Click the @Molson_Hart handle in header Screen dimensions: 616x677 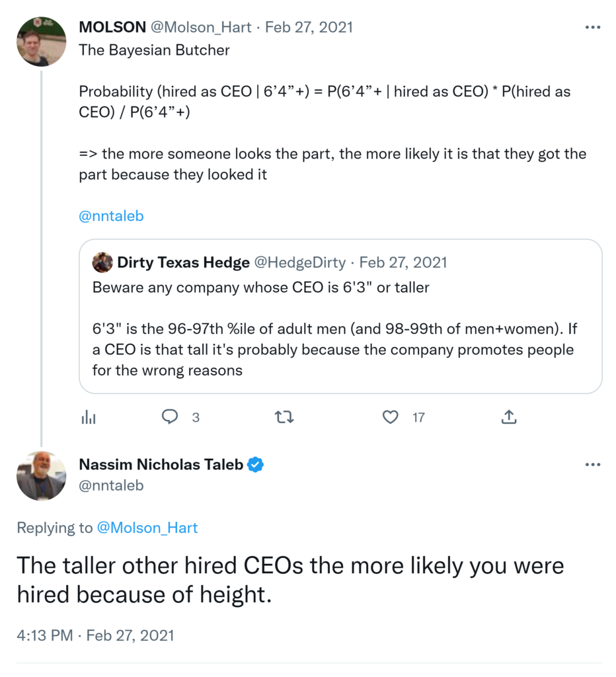point(203,27)
